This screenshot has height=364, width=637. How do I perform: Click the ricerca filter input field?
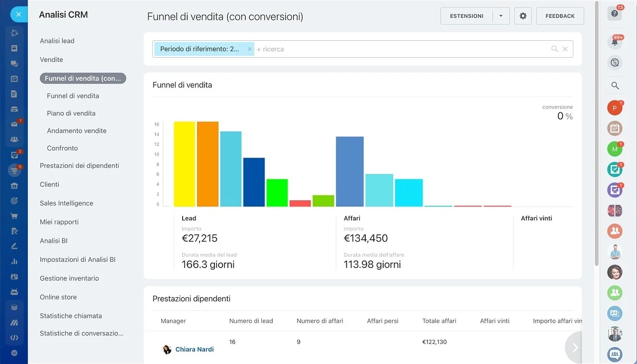click(x=401, y=49)
